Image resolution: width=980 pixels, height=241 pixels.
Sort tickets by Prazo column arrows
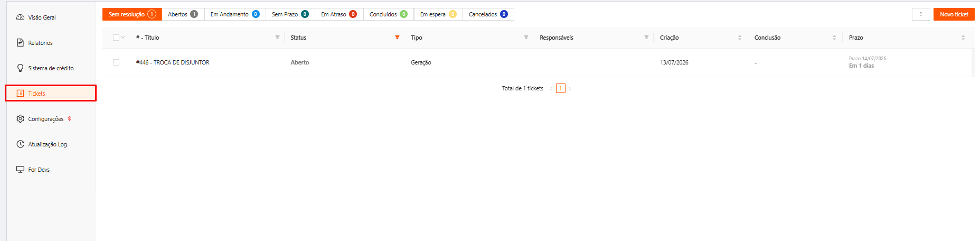coord(963,38)
